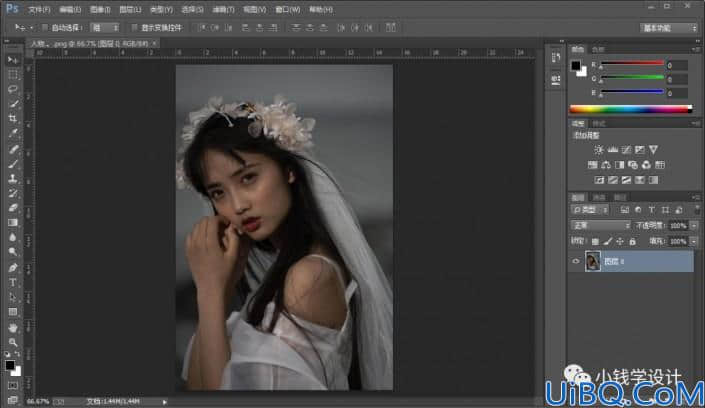Screen dimensions: 705x408
Task: Open the Edit menu
Action: [70, 9]
